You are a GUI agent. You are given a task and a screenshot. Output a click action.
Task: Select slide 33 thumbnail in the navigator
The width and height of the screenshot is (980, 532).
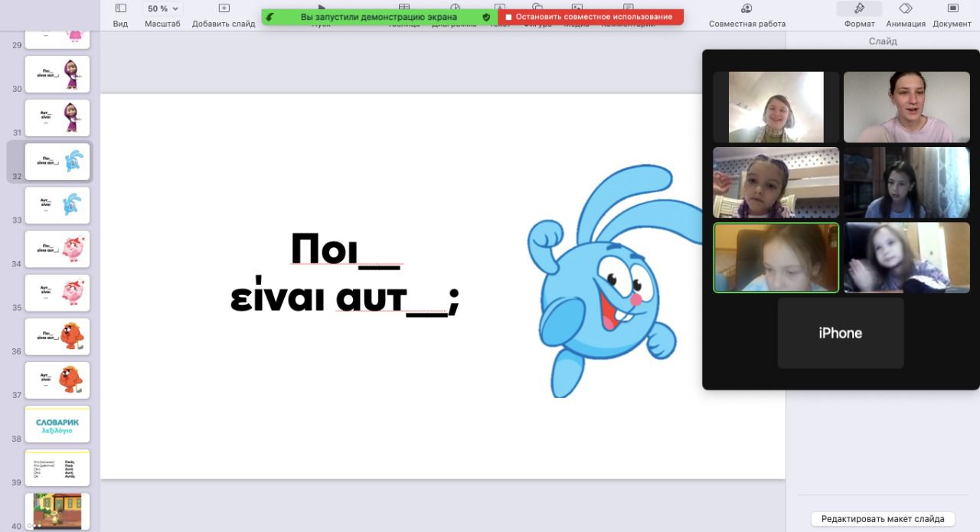coord(57,205)
